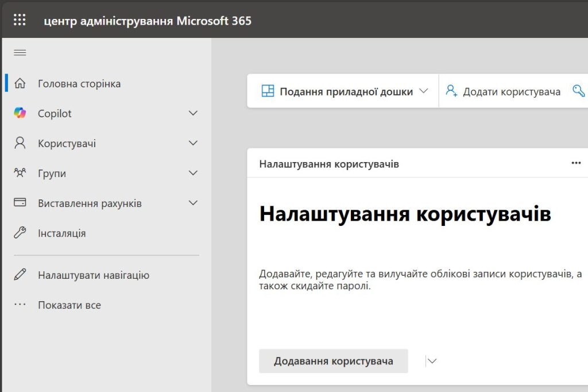This screenshot has width=588, height=392.
Task: Open the Групи navigation item
Action: (x=52, y=174)
